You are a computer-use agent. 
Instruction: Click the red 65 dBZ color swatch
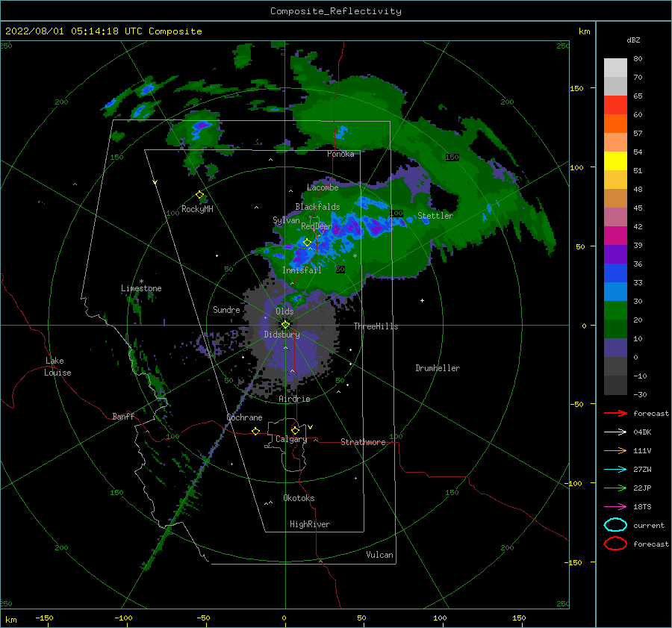tap(615, 105)
